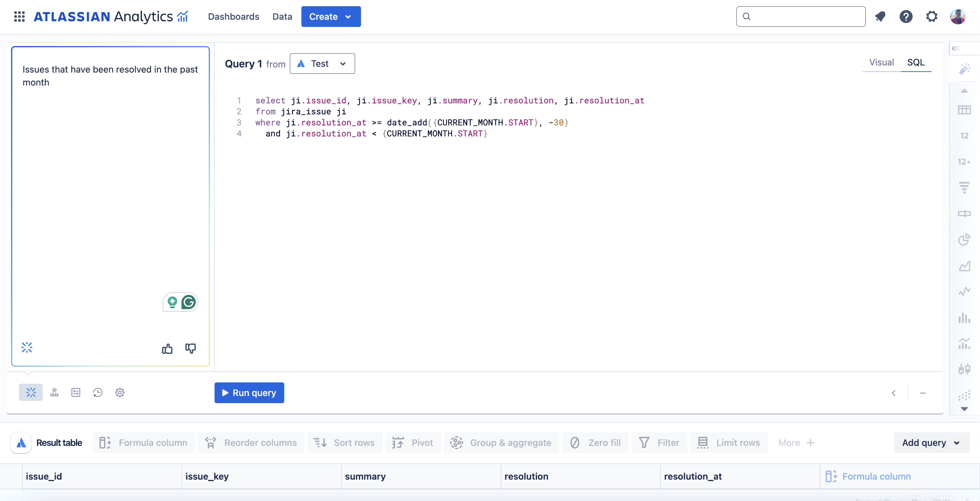Collapse the chart sidebar with double chevron
The height and width of the screenshot is (501, 980).
956,48
